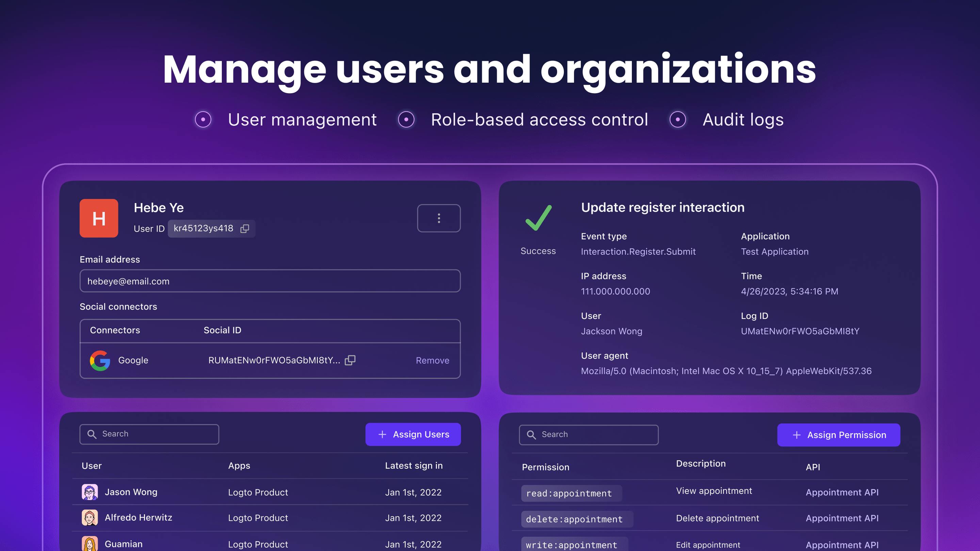Click the Description column header
The image size is (980, 551).
click(x=701, y=464)
